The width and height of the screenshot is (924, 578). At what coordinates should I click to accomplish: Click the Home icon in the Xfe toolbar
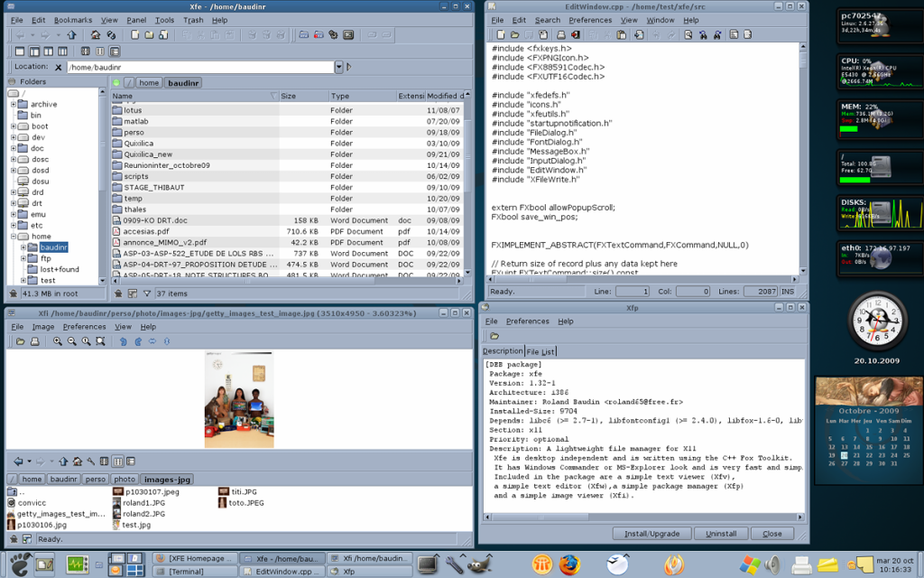(x=95, y=35)
